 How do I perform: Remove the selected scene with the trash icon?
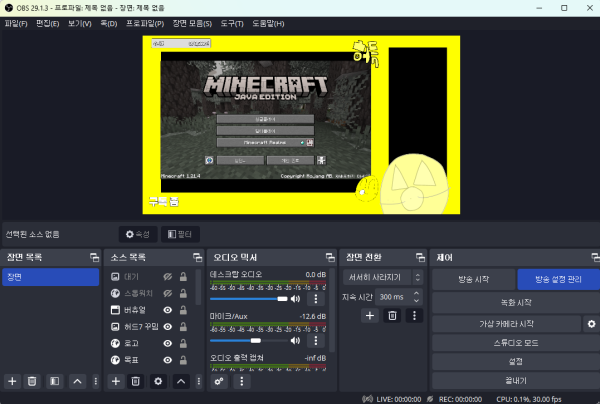[33, 381]
